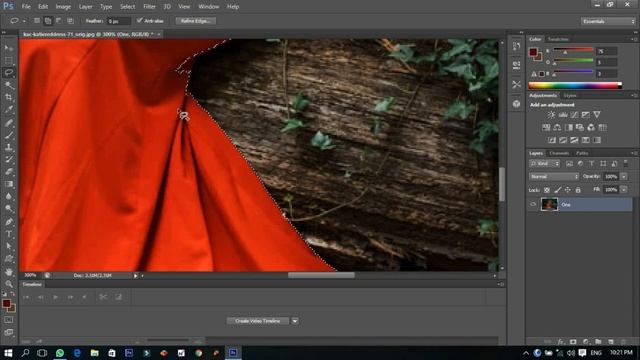Select the Eyedropper tool
This screenshot has height=360, width=640.
9,109
